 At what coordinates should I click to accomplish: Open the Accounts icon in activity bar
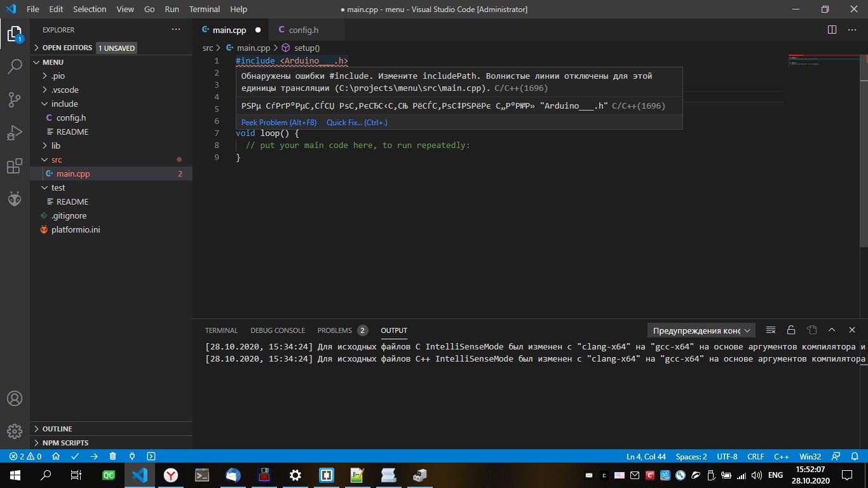(x=15, y=398)
